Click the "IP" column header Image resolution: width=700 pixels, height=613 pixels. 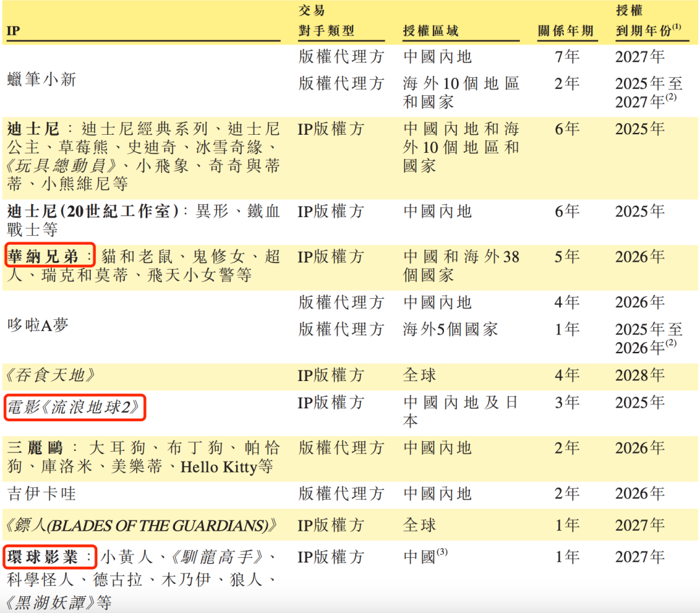(14, 30)
